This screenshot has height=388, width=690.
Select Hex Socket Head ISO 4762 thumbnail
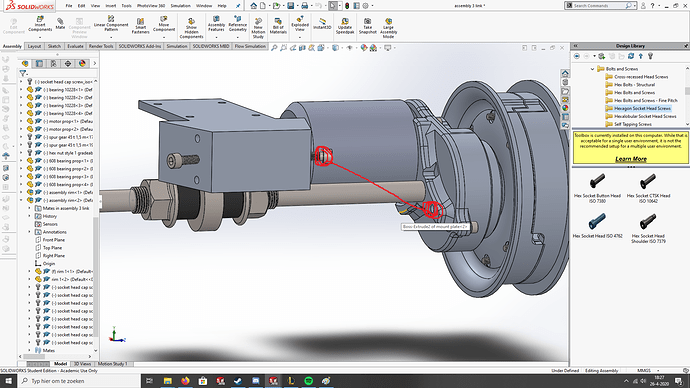coord(597,222)
